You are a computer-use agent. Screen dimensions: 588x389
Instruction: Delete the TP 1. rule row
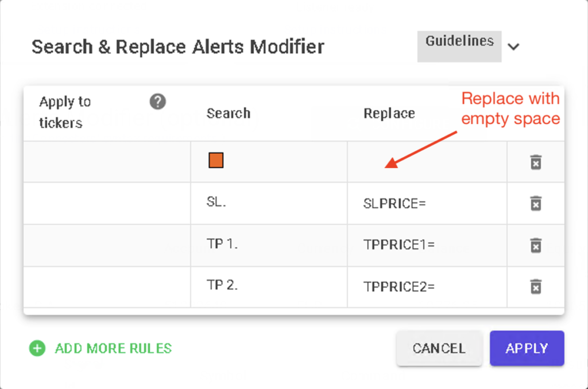tap(535, 245)
